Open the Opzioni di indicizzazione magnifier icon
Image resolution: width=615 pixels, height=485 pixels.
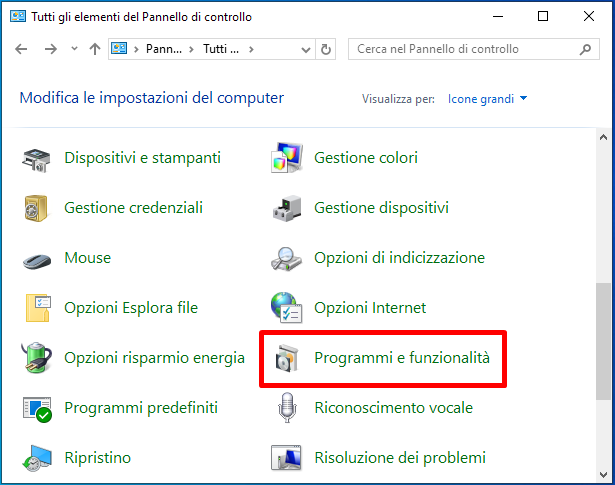tap(286, 259)
